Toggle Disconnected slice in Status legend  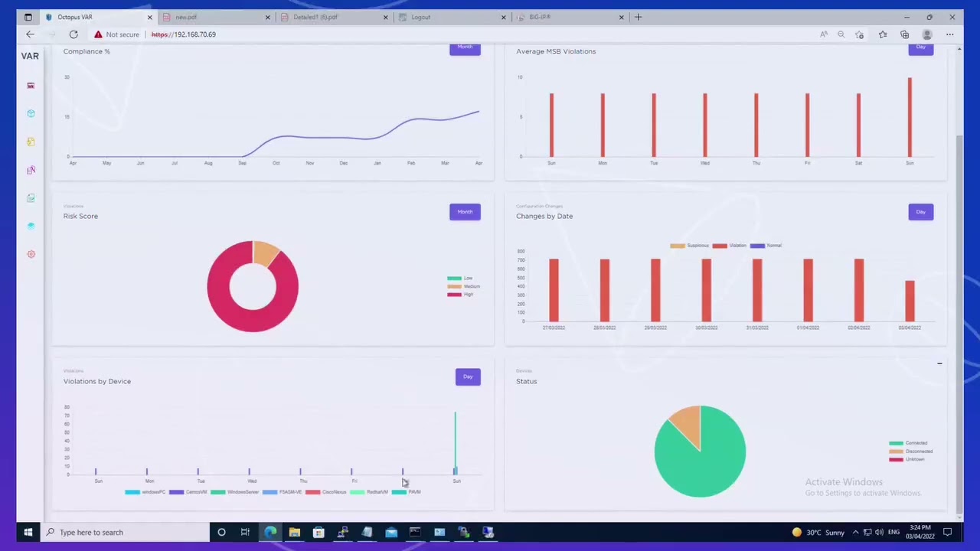click(x=910, y=452)
